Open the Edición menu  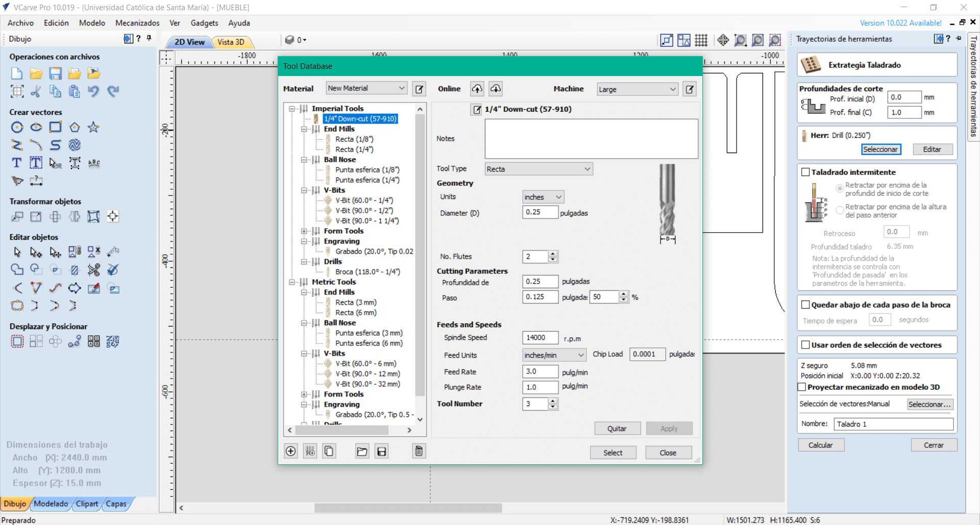[56, 23]
